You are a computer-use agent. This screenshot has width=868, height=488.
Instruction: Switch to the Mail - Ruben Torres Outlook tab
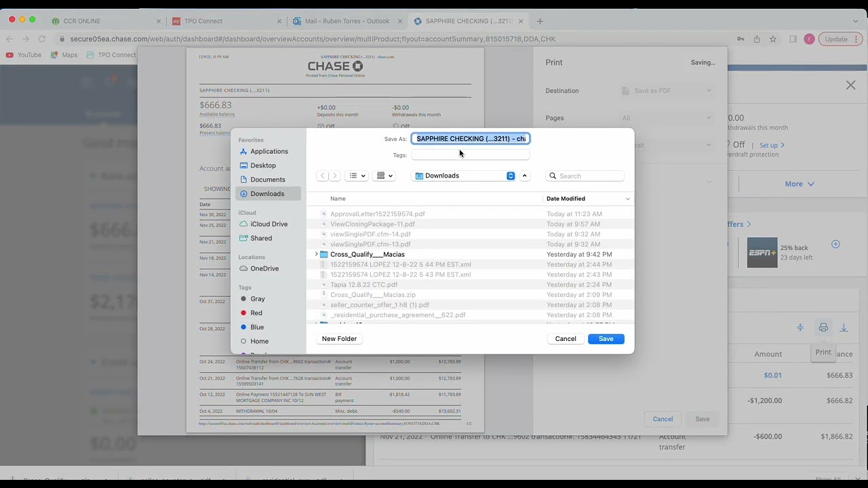(x=346, y=21)
